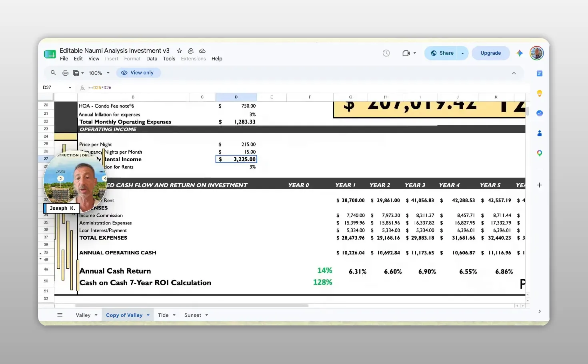
Task: Click the Joseph K. video bubble
Action: tap(75, 182)
